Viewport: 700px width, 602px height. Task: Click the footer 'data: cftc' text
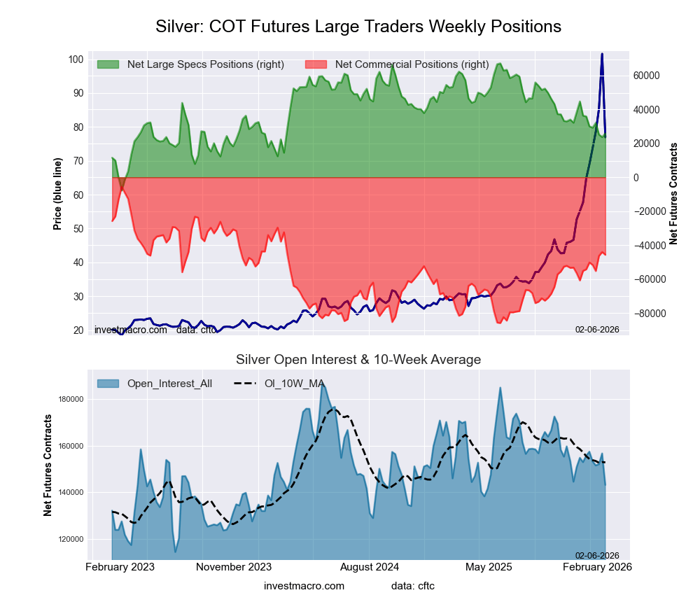pyautogui.click(x=413, y=585)
